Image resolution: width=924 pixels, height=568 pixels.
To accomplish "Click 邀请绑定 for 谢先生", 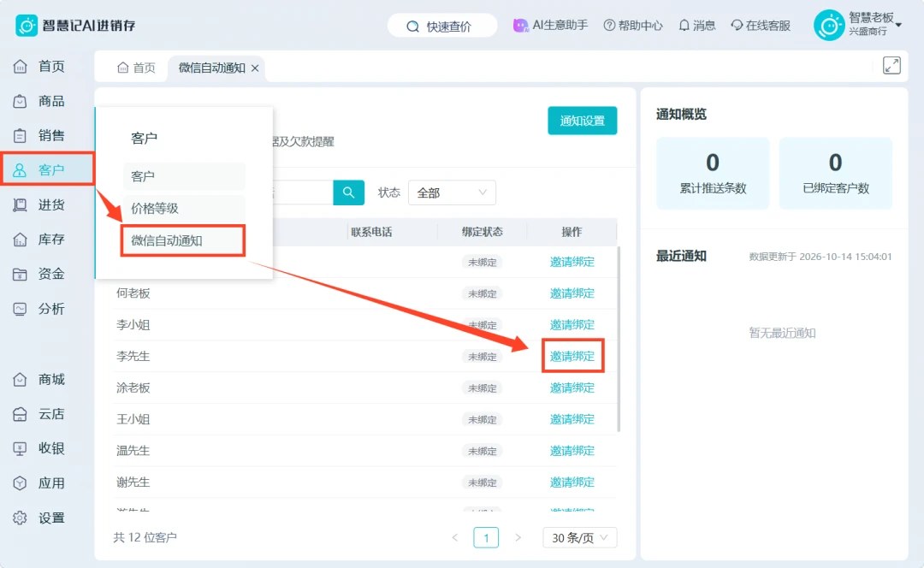I will (572, 482).
